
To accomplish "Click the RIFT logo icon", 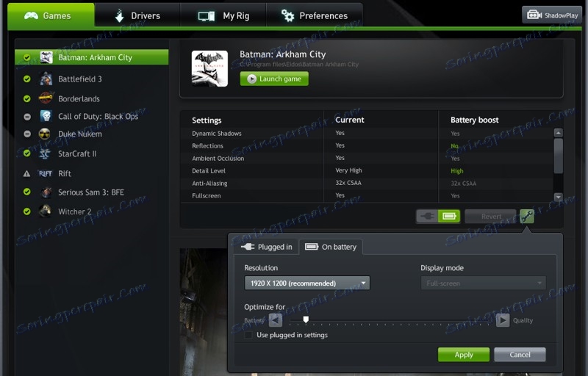I will [46, 174].
